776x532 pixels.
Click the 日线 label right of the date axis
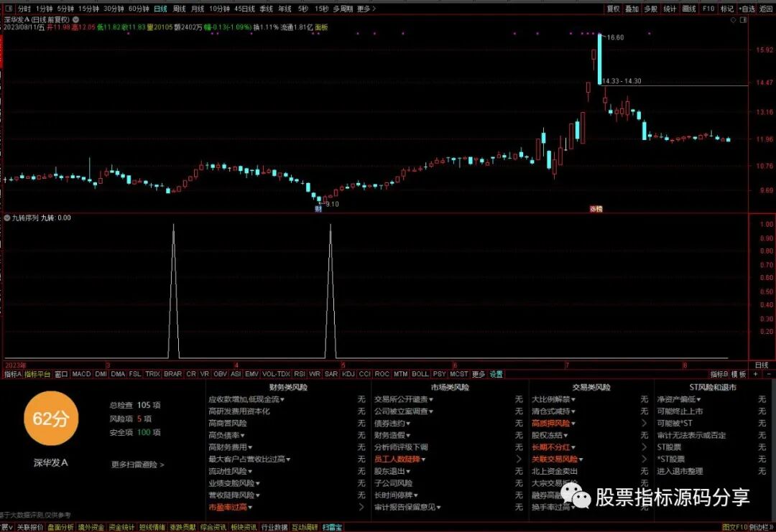pyautogui.click(x=762, y=365)
